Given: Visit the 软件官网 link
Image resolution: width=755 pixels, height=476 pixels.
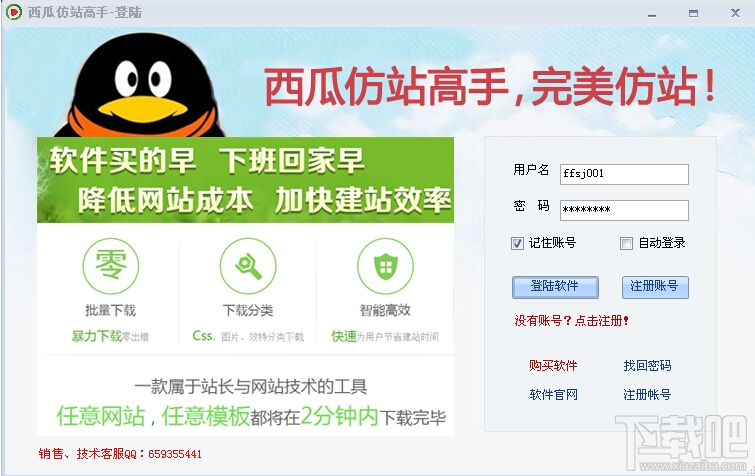Looking at the screenshot, I should (x=553, y=395).
